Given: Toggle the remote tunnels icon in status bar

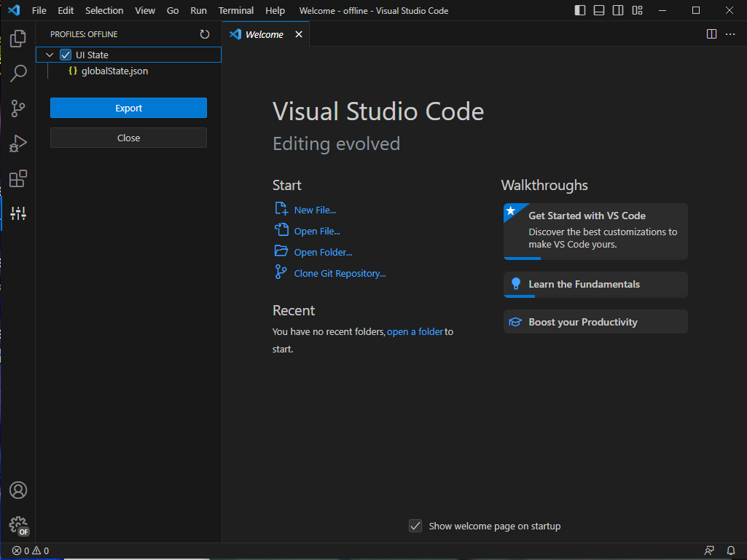Looking at the screenshot, I should pos(709,551).
